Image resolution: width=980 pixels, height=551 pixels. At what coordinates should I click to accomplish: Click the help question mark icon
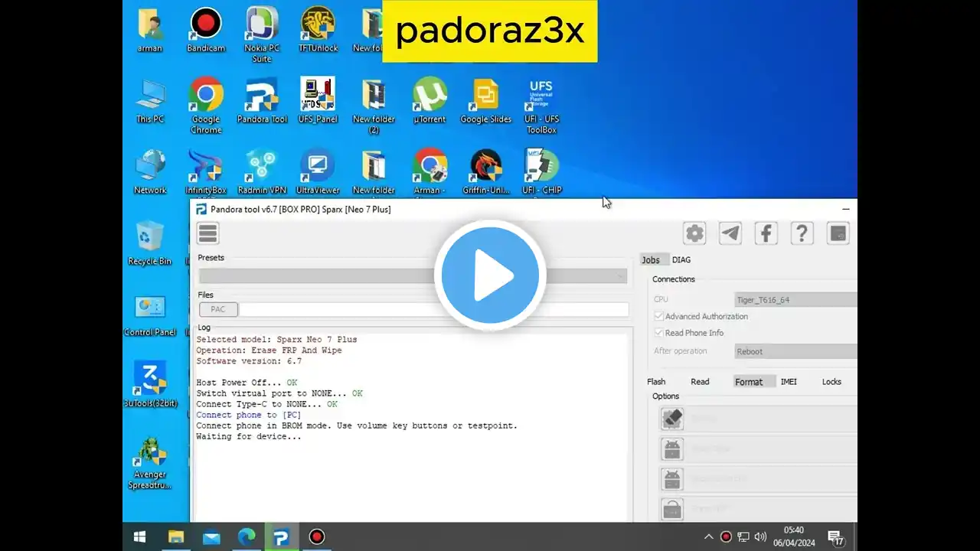[802, 233]
